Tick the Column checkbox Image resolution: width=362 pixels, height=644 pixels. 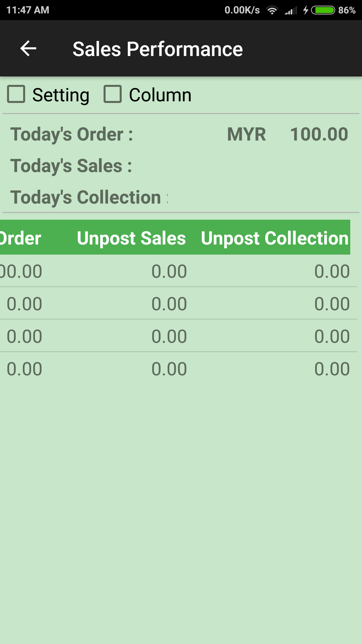[113, 94]
